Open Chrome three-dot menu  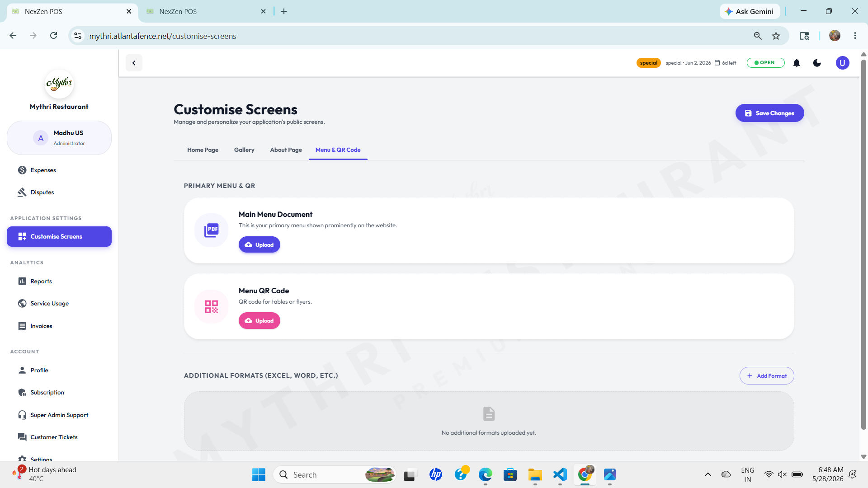pos(855,36)
